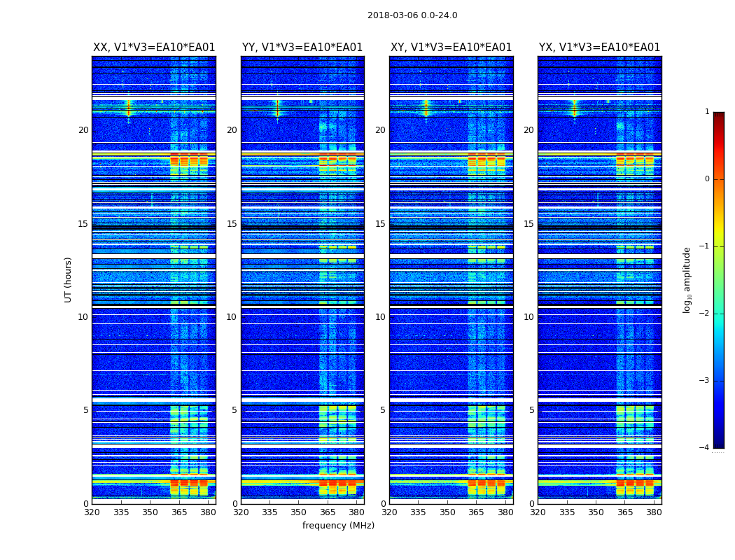
Task: Click inside the XX spectrogram panel
Action: pos(154,280)
